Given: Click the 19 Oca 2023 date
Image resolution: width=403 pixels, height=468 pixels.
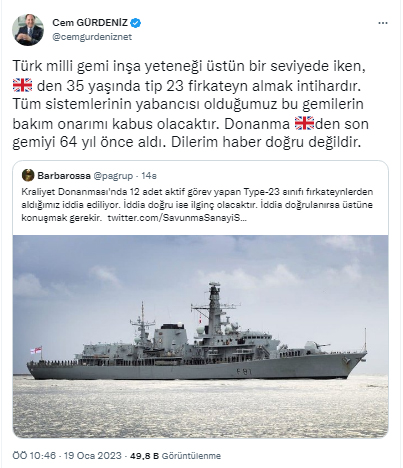Looking at the screenshot, I should coord(92,456).
